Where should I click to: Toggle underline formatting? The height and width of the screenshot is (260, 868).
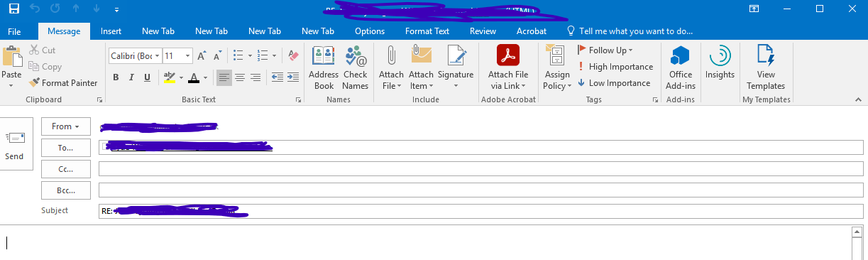click(x=148, y=77)
